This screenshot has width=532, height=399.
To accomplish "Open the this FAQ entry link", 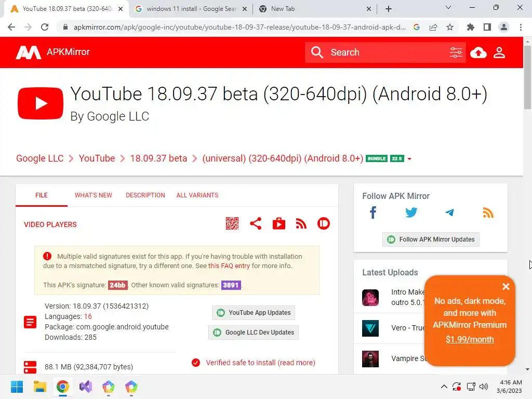I will (229, 265).
